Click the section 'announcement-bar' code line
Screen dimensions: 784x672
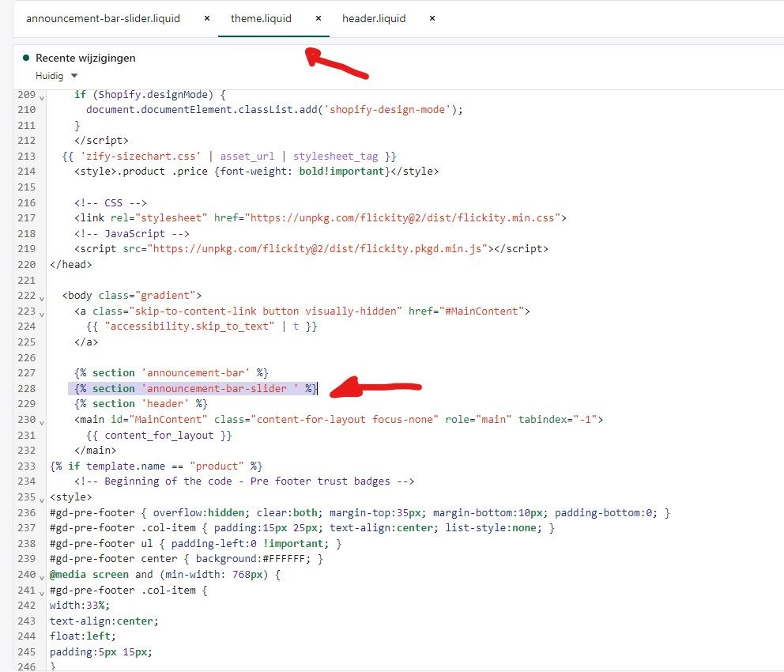click(x=171, y=373)
